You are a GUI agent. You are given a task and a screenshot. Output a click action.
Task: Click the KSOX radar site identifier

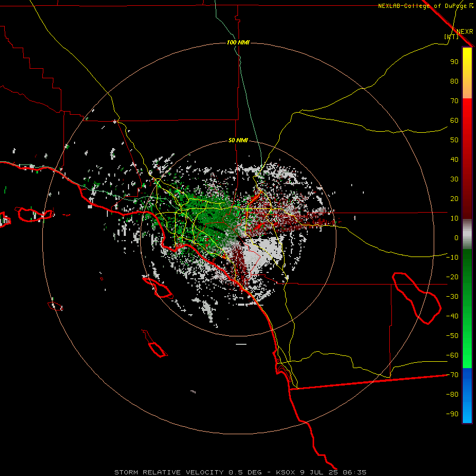(286, 472)
